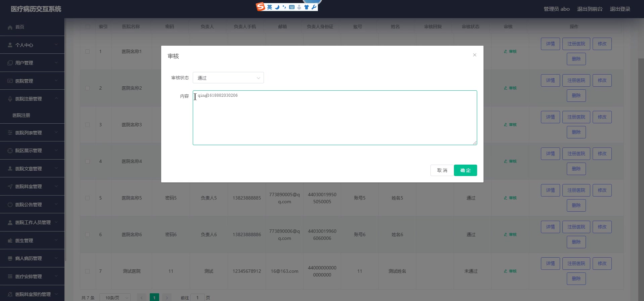Viewport: 644px width, 301px height.
Task: Open the 医院公告管理 menu item
Action: (x=32, y=205)
